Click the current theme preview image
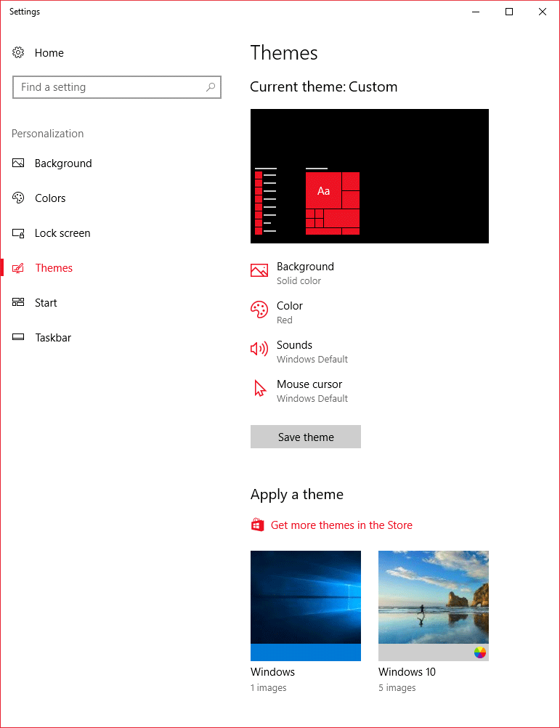 point(369,176)
